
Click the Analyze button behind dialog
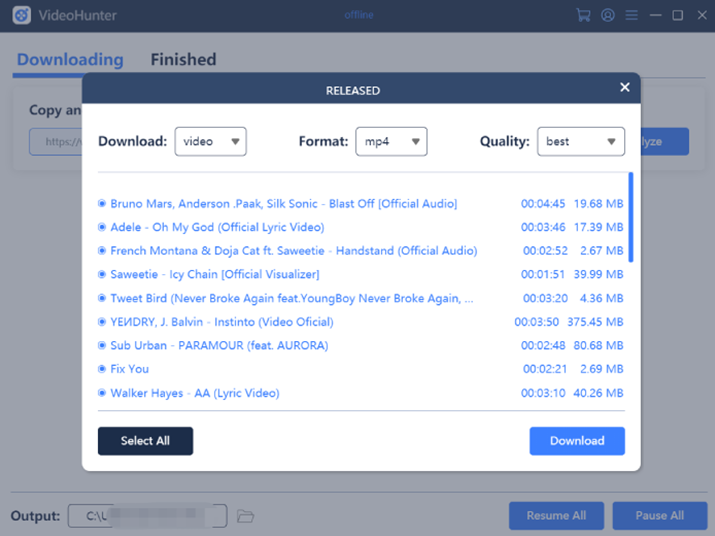(665, 141)
